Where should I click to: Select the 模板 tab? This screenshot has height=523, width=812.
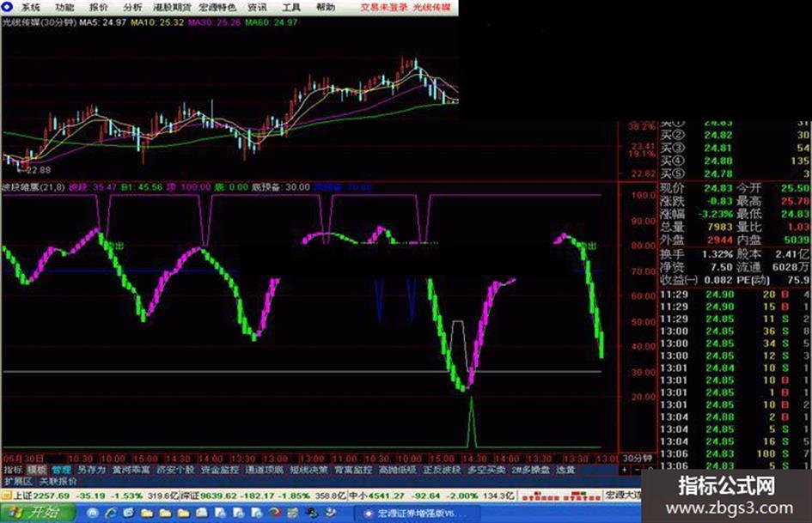point(37,470)
